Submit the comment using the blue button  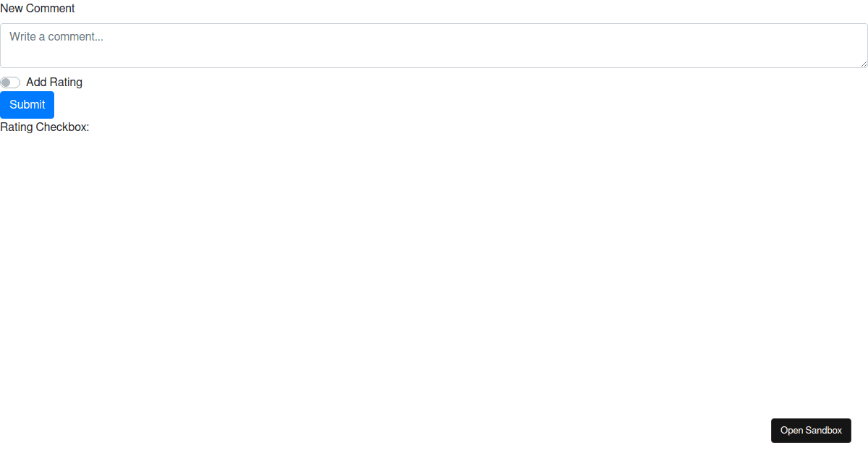[27, 105]
